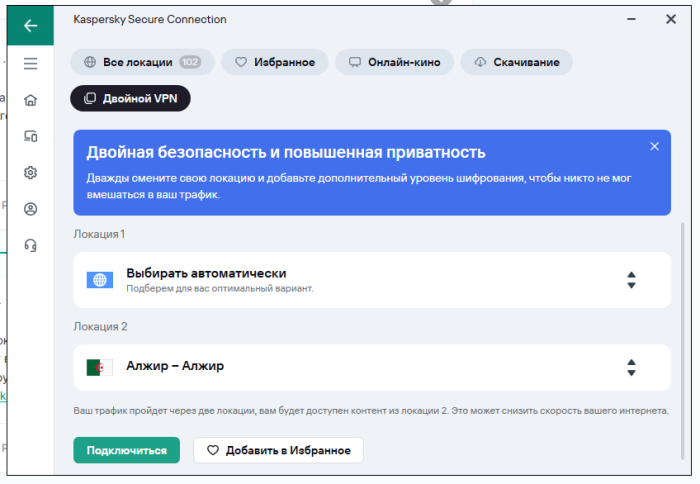Expand Локация 1 Выбирать автоматически dropdown

(x=372, y=280)
